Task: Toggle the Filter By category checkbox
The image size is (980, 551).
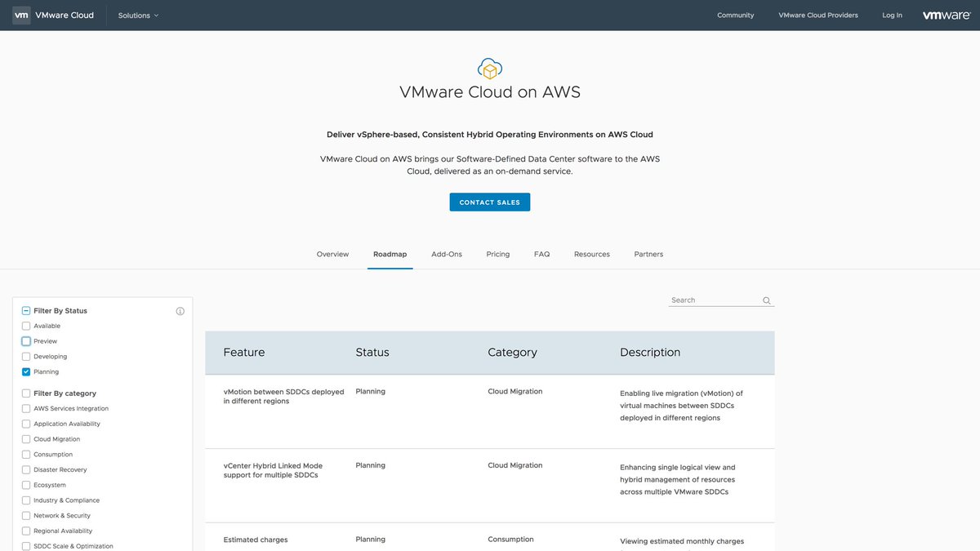Action: (x=26, y=393)
